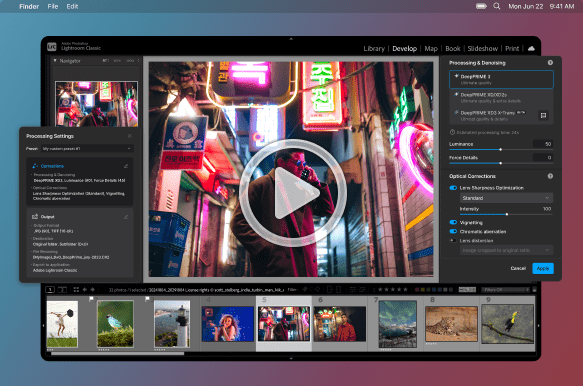Select the aurora landscape thumbnail numbered 7
Viewport: 583px width, 386px height.
[397, 324]
